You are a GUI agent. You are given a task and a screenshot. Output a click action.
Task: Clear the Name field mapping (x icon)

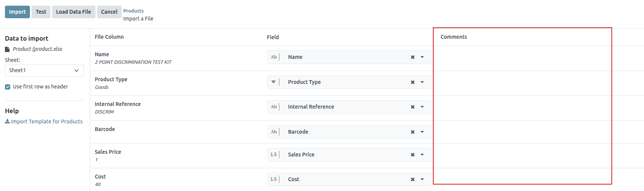[412, 57]
